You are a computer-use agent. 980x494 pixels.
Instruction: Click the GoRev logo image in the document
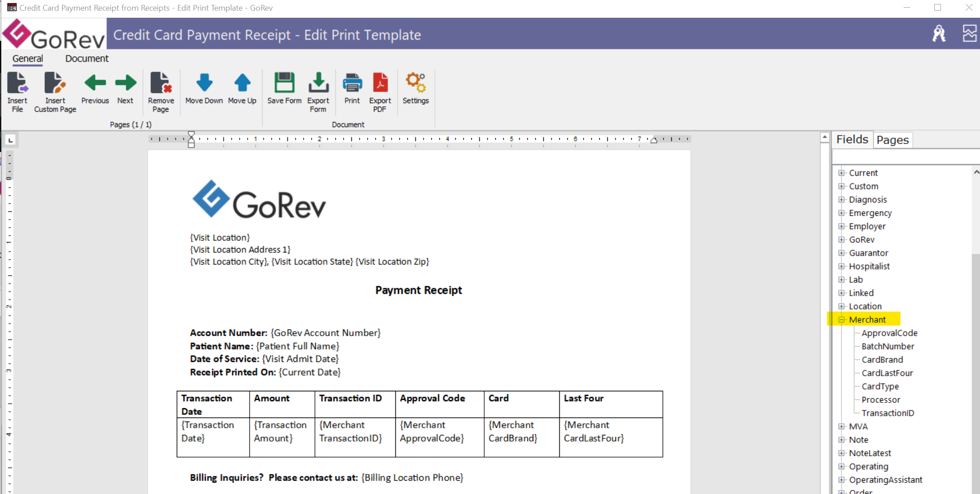[x=259, y=200]
